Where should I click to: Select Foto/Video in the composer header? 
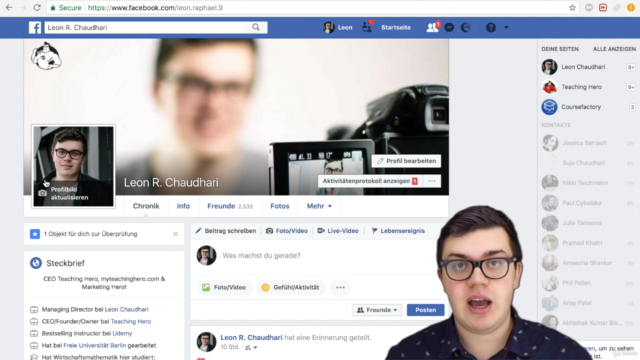pyautogui.click(x=287, y=231)
